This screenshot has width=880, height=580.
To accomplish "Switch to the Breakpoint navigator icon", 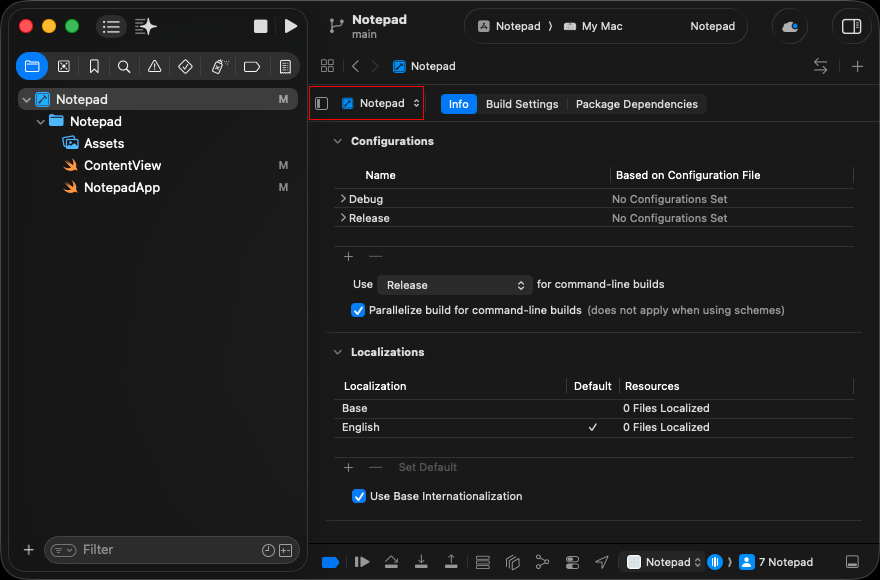I will pos(251,67).
